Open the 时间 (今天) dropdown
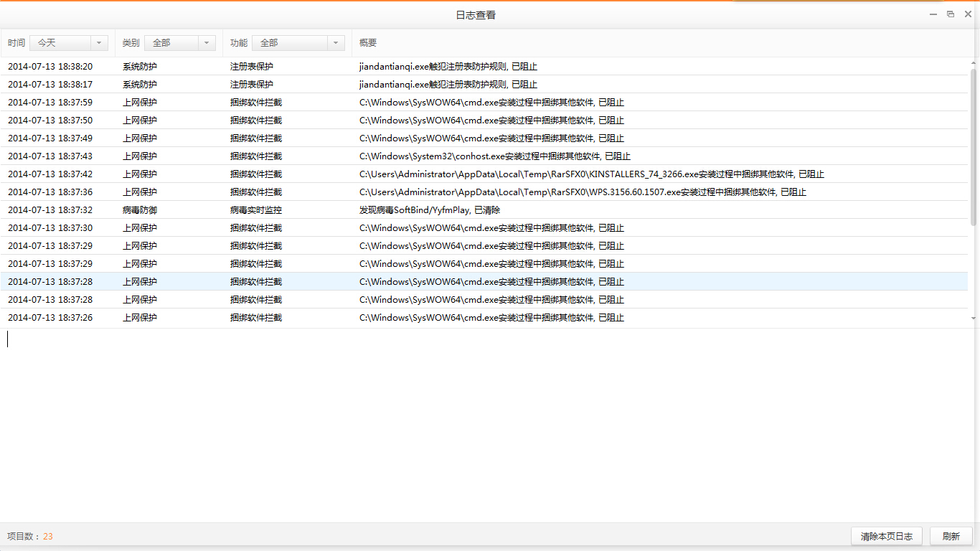 (69, 43)
